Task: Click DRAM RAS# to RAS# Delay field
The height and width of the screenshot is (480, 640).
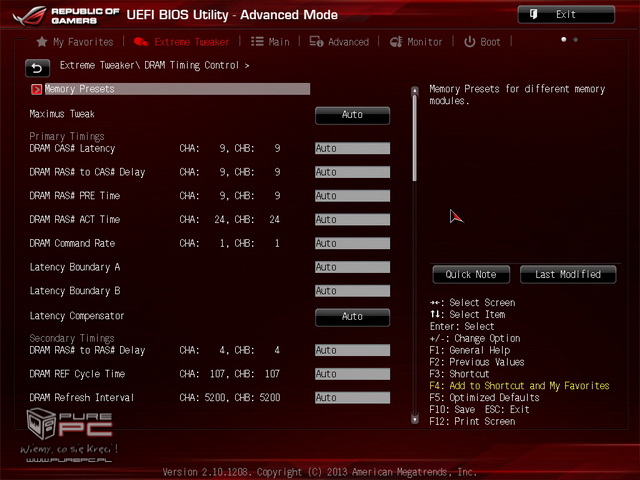Action: coord(352,350)
